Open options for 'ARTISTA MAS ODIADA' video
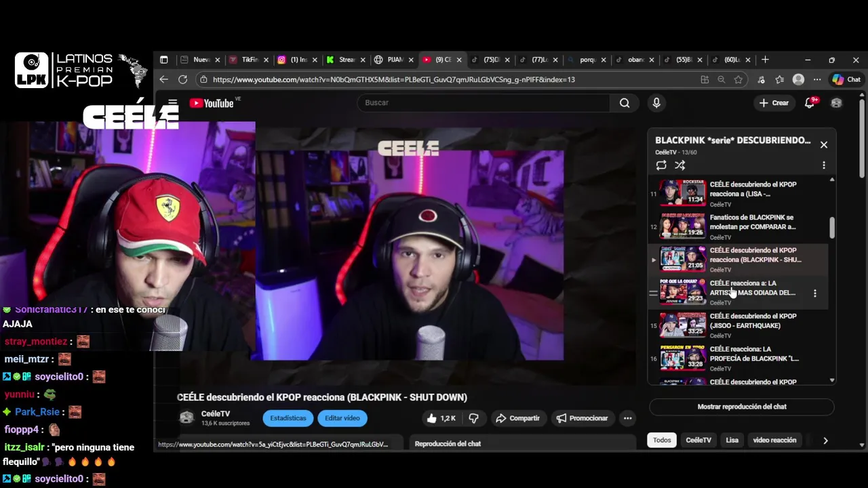The height and width of the screenshot is (488, 868). (815, 293)
